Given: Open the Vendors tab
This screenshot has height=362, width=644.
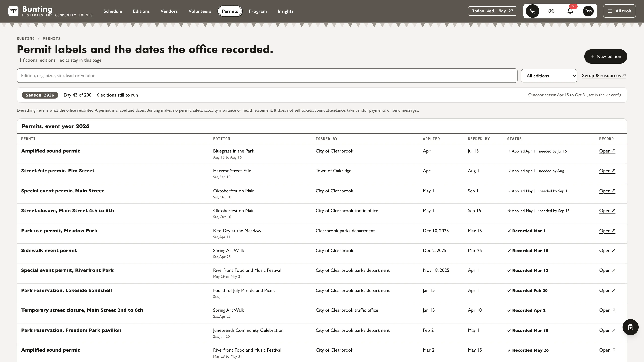Looking at the screenshot, I should pos(169,11).
